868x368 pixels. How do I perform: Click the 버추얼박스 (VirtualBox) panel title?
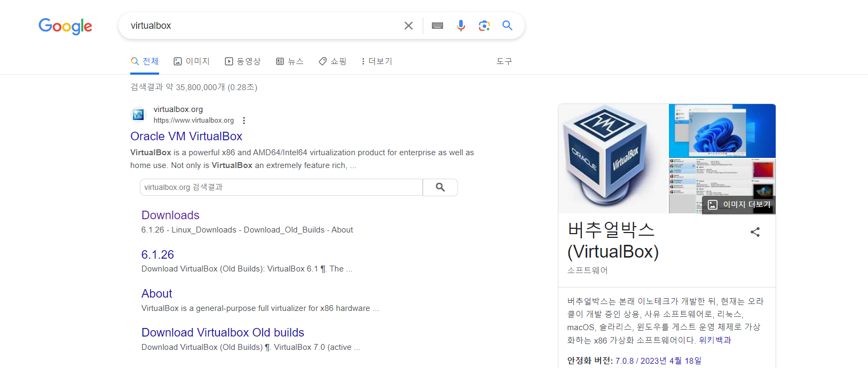pos(613,241)
